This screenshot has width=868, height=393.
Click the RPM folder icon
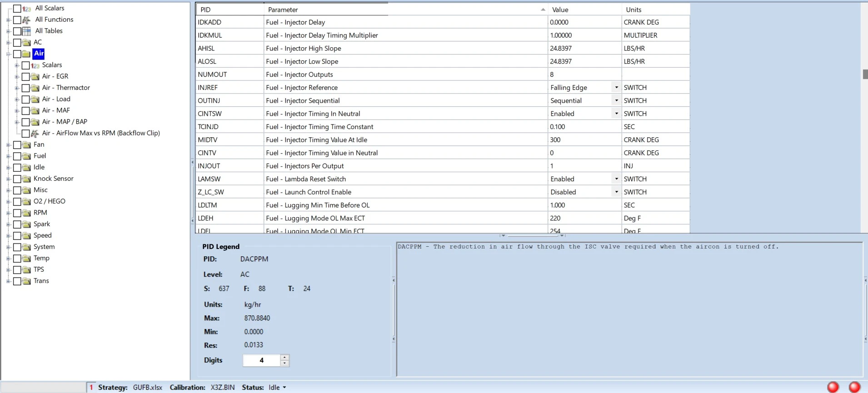pyautogui.click(x=27, y=213)
